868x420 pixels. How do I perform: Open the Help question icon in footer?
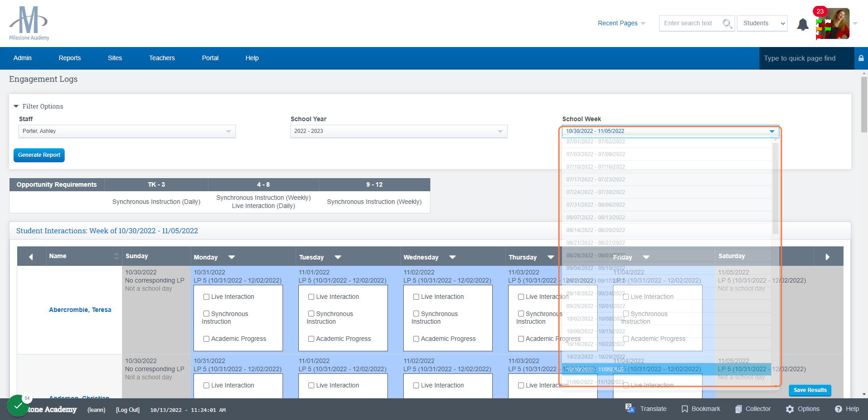tap(838, 409)
